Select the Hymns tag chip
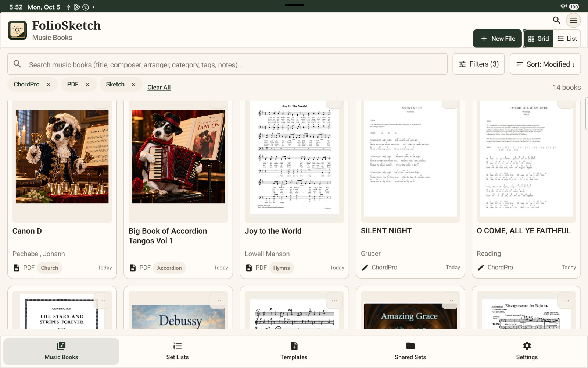This screenshot has width=588, height=368. pyautogui.click(x=282, y=268)
